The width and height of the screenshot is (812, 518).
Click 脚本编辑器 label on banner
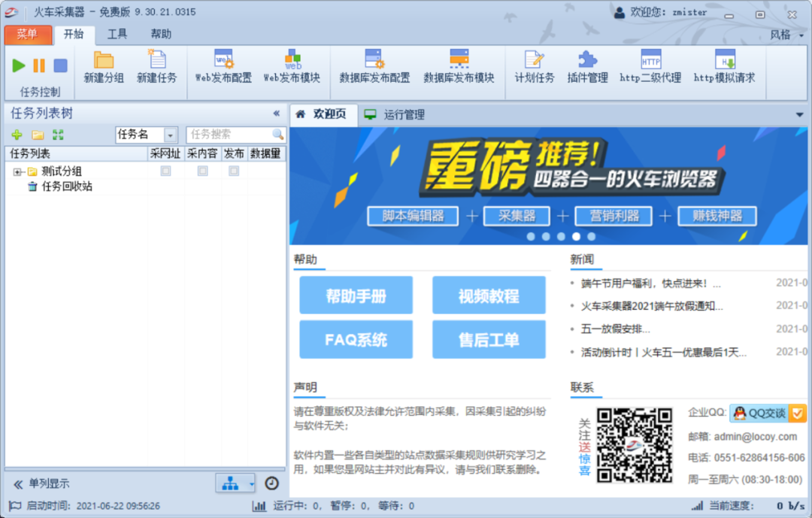(413, 216)
